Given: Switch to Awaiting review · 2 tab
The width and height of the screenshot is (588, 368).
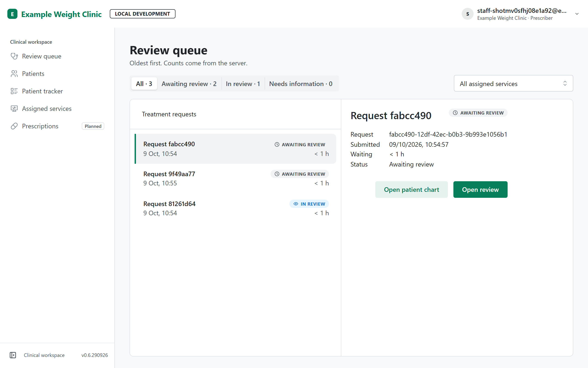Looking at the screenshot, I should pos(189,83).
